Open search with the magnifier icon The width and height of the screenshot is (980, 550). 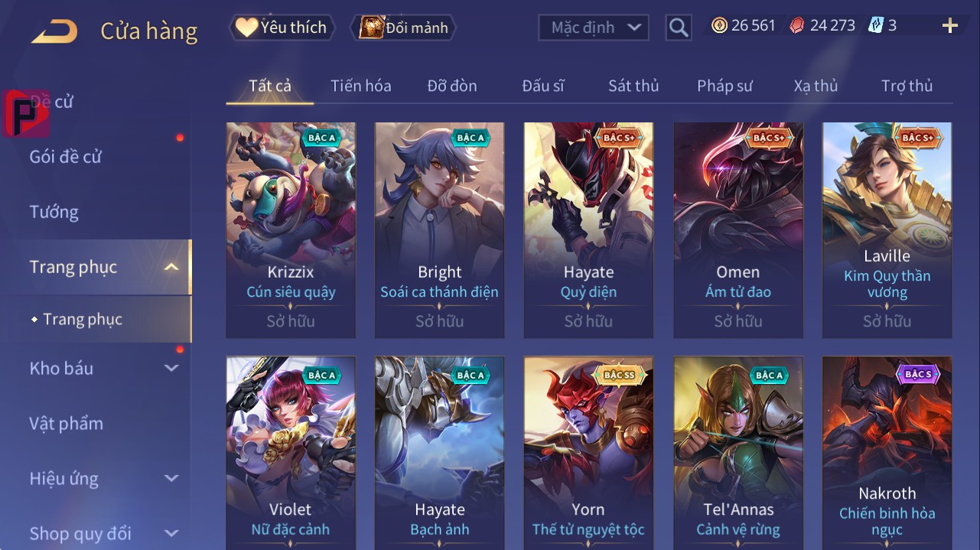pyautogui.click(x=678, y=28)
